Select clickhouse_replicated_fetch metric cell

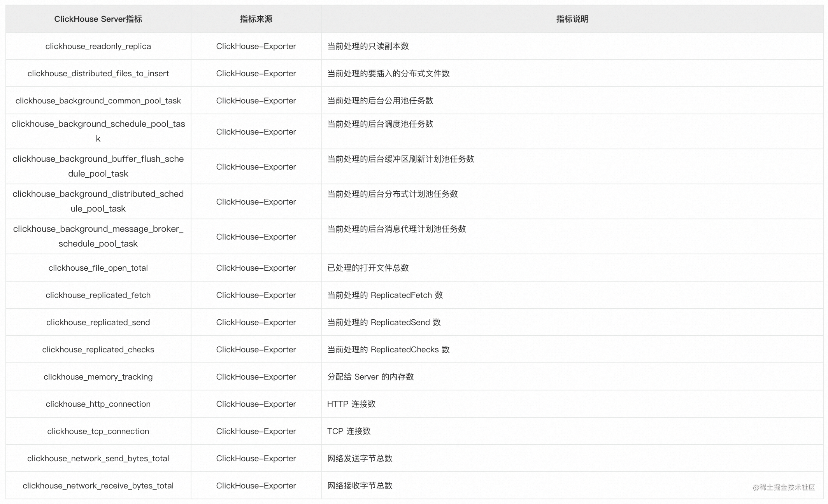coord(98,295)
